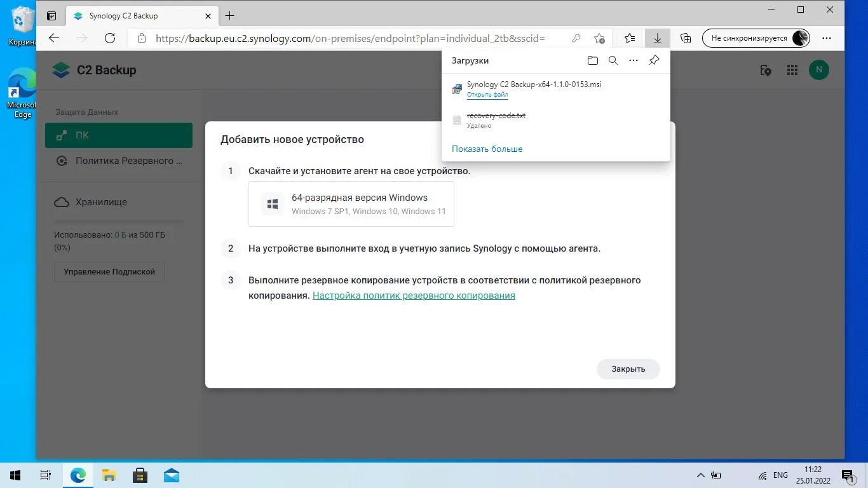
Task: Open the notification center icon
Action: click(848, 475)
